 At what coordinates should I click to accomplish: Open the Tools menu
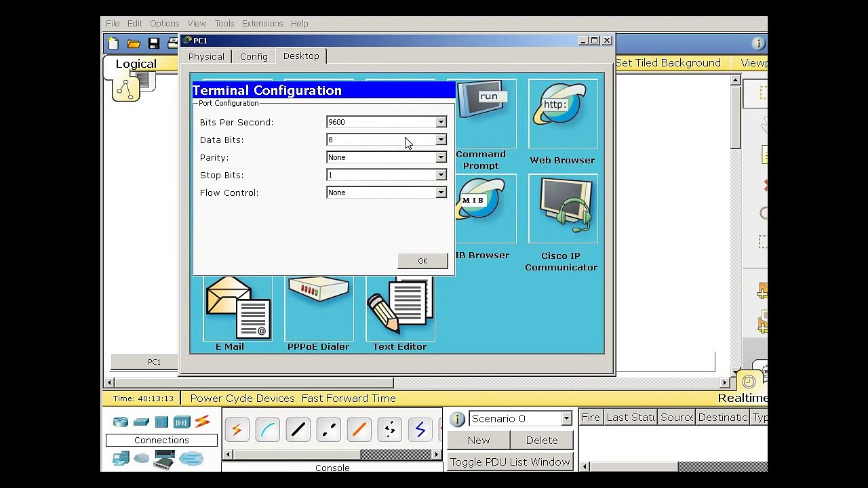(224, 23)
